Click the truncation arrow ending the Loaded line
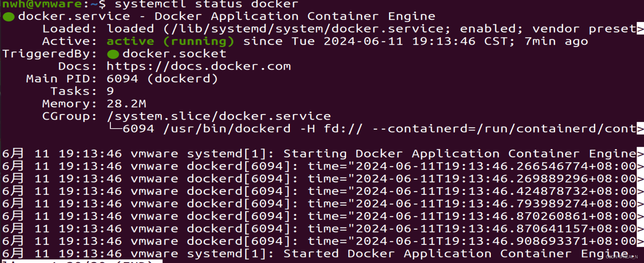This screenshot has height=263, width=644. tap(640, 29)
